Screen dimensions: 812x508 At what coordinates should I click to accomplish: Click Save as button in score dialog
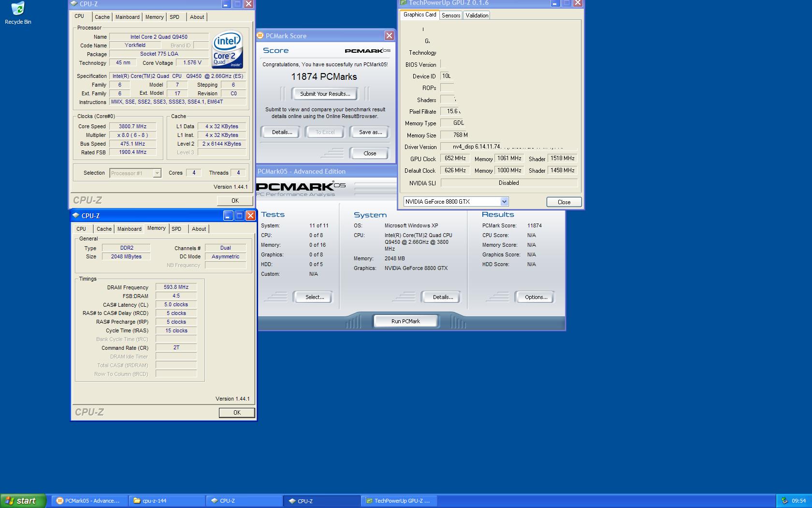point(370,132)
